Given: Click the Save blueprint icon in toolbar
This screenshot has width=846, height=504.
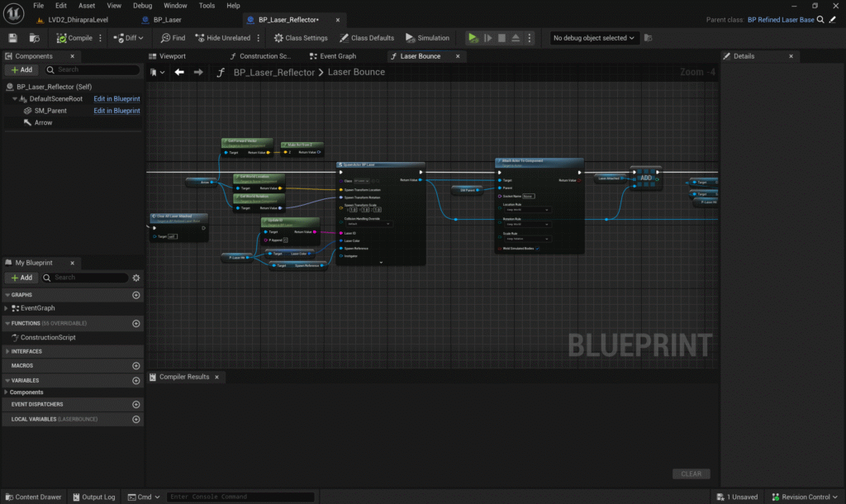Looking at the screenshot, I should click(x=12, y=38).
